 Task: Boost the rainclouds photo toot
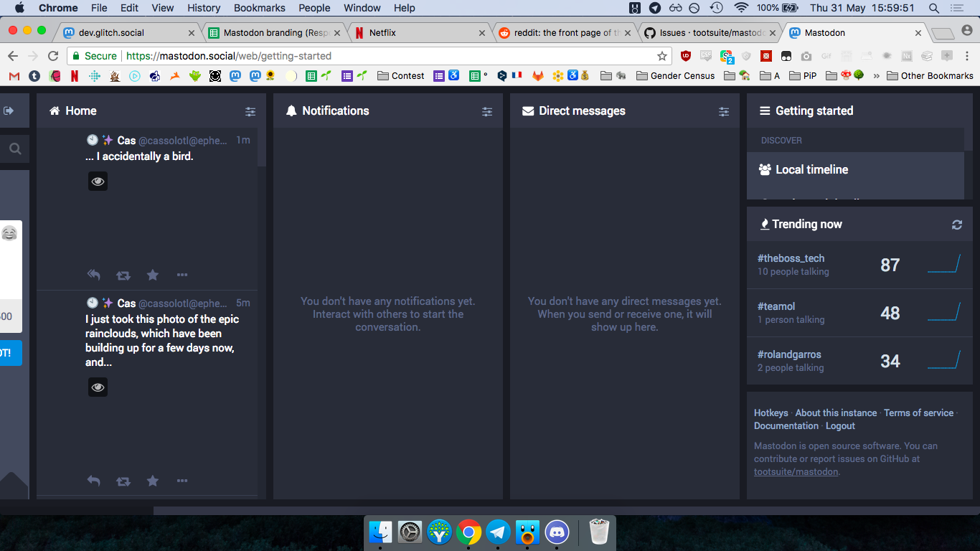point(123,480)
